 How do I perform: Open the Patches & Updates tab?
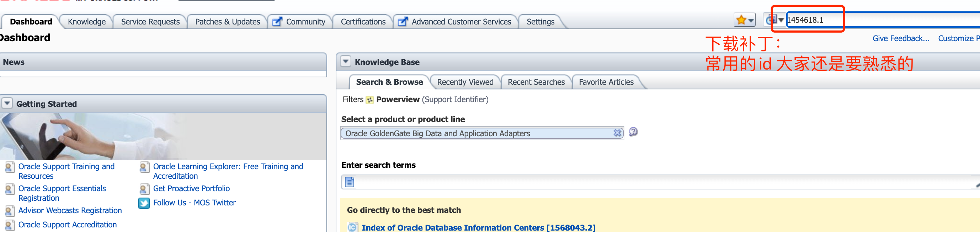[227, 22]
